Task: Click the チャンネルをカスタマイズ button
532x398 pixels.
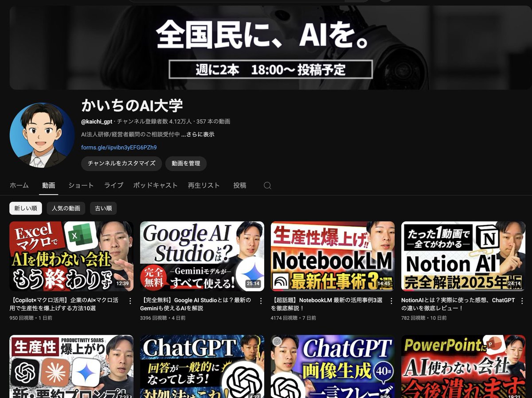Action: pyautogui.click(x=121, y=164)
